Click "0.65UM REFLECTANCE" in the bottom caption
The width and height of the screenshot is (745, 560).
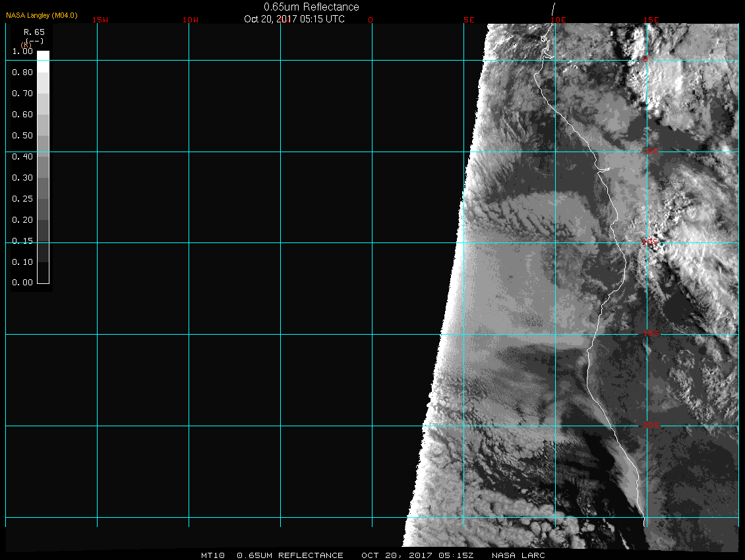tap(290, 555)
